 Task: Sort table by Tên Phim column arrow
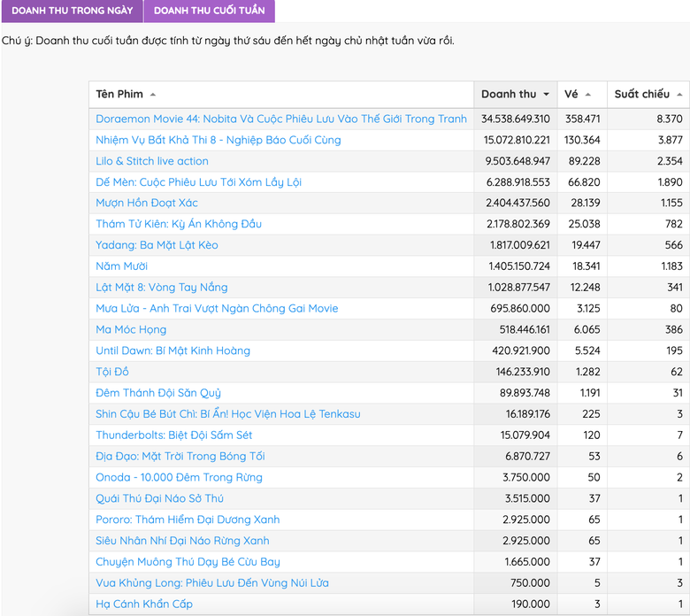coord(153,95)
